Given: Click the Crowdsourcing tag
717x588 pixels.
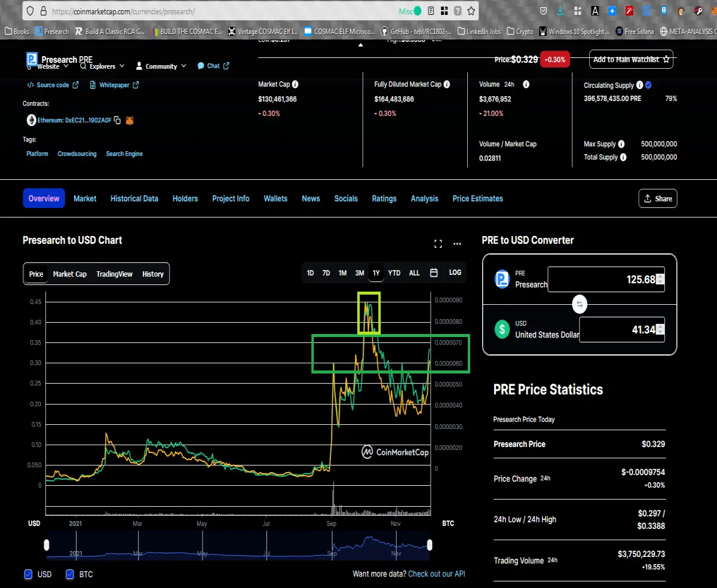Looking at the screenshot, I should click(x=77, y=154).
